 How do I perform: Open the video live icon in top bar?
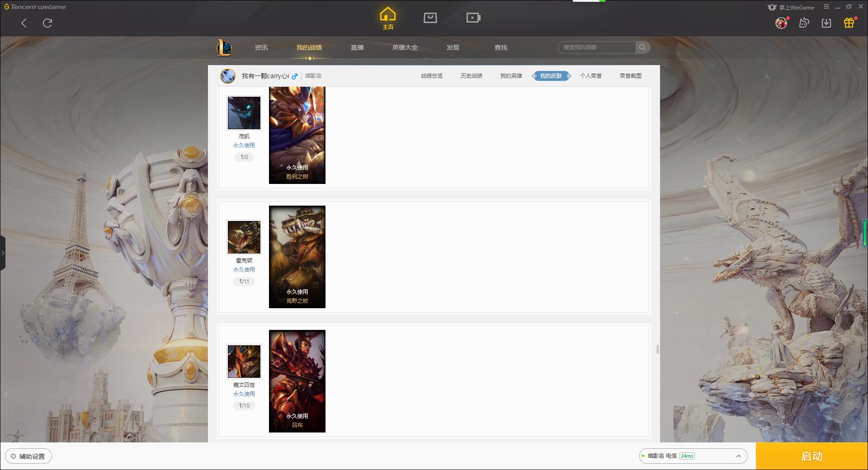[473, 18]
